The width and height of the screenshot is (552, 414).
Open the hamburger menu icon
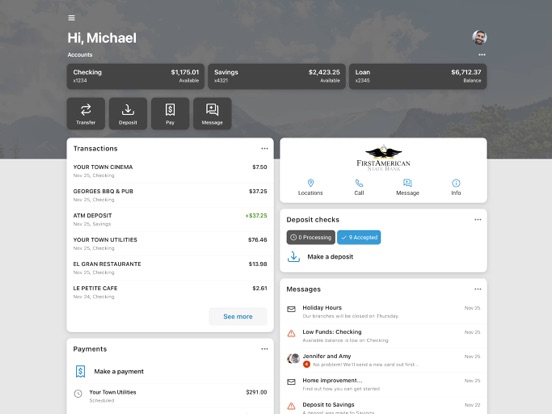[x=71, y=18]
